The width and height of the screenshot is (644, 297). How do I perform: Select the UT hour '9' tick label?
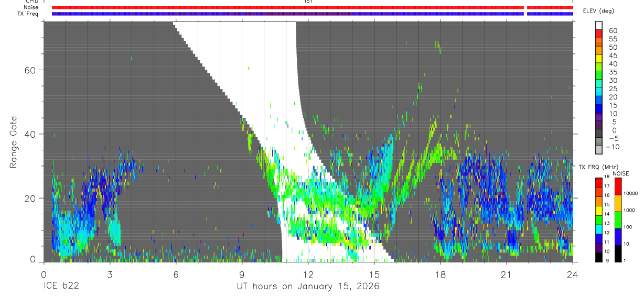coord(242,275)
